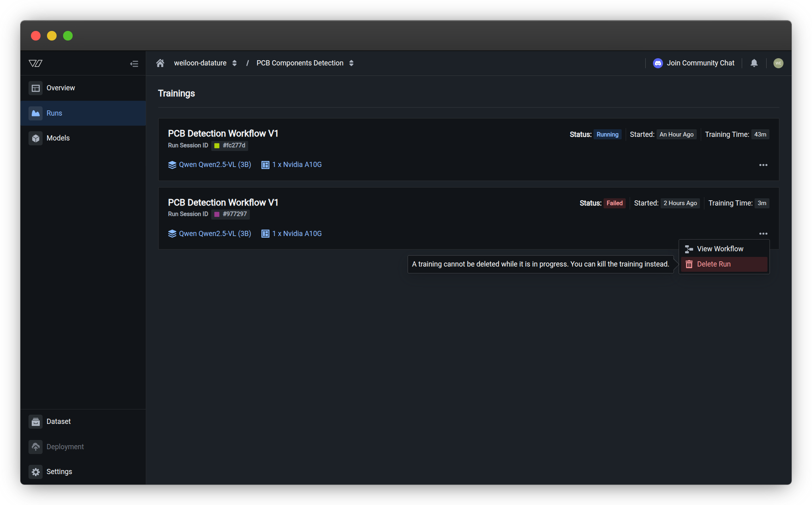Click the Discord community chat icon
Screen dimensions: 812x505
pos(658,63)
